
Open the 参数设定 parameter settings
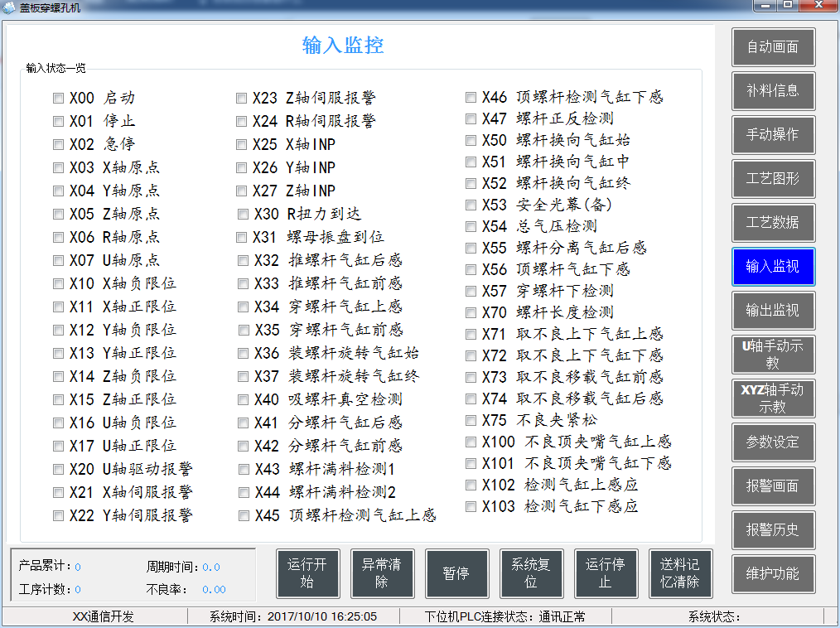(x=773, y=442)
